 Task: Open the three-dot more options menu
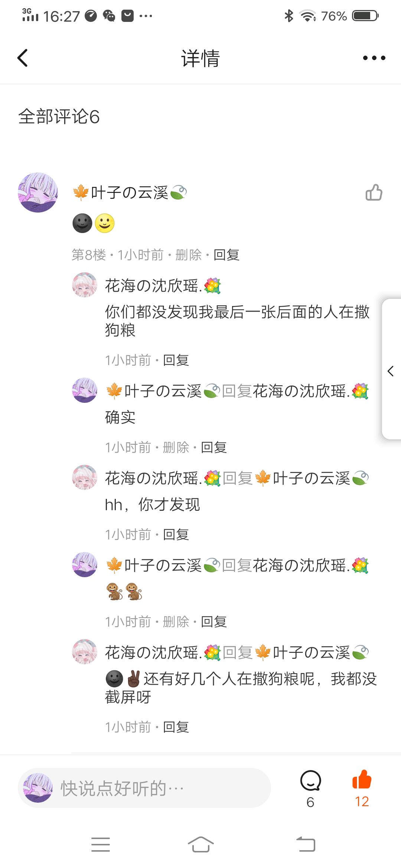[x=374, y=58]
